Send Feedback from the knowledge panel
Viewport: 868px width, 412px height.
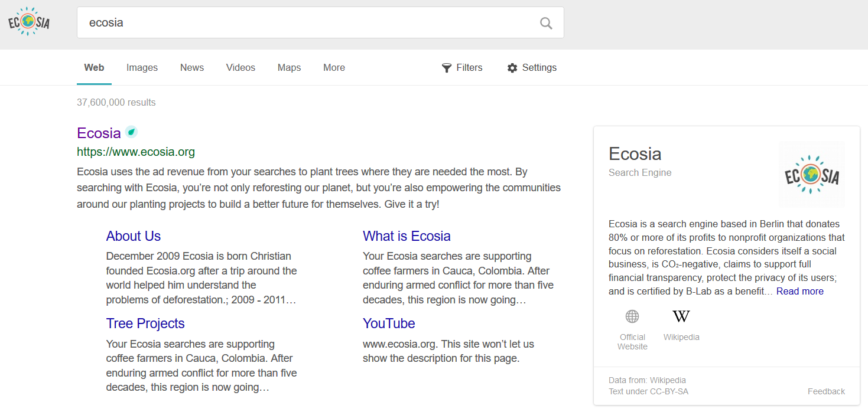[x=825, y=391]
